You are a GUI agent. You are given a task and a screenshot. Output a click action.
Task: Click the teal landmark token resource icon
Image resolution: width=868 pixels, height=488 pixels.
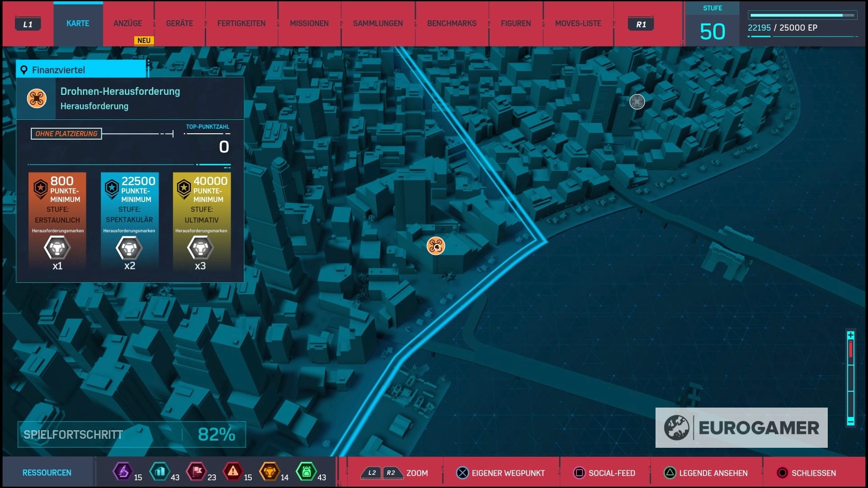(160, 472)
